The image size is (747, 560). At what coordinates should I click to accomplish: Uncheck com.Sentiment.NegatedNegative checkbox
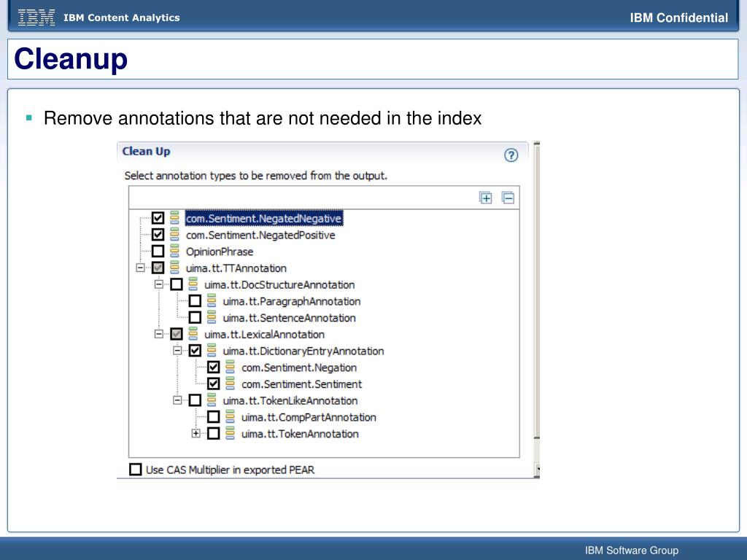[x=158, y=218]
